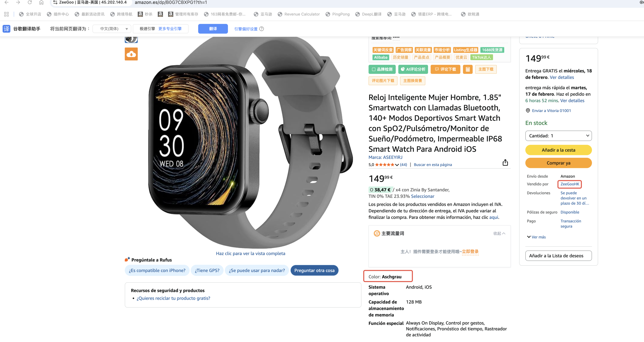
Task: Expand the star rating breakdown chevron
Action: tap(397, 165)
